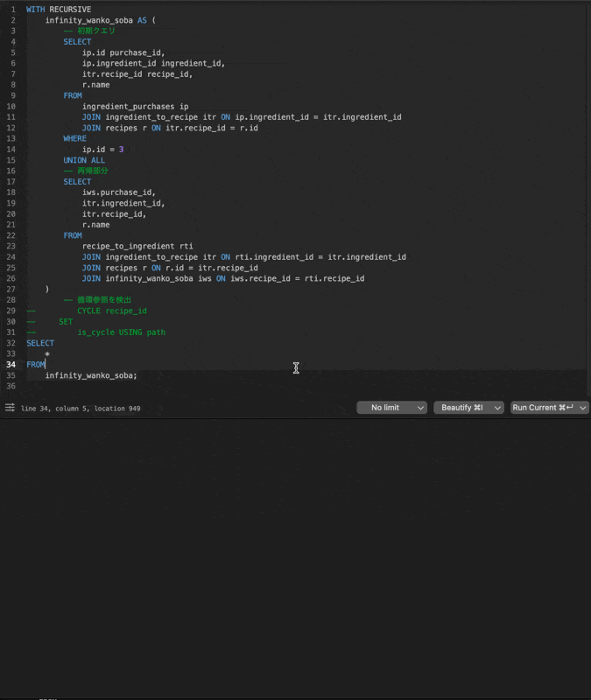Click the asterisk on line 33
The image size is (591, 700).
pos(47,354)
